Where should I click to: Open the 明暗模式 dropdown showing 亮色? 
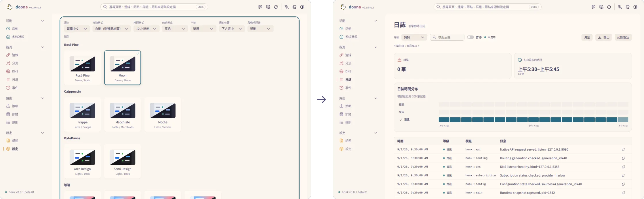[175, 29]
